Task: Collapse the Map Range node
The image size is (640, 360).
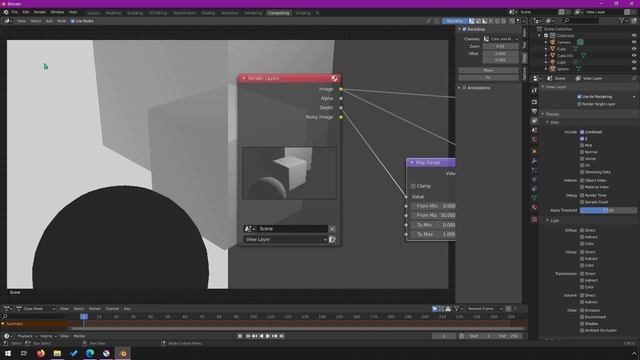Action: coord(412,162)
